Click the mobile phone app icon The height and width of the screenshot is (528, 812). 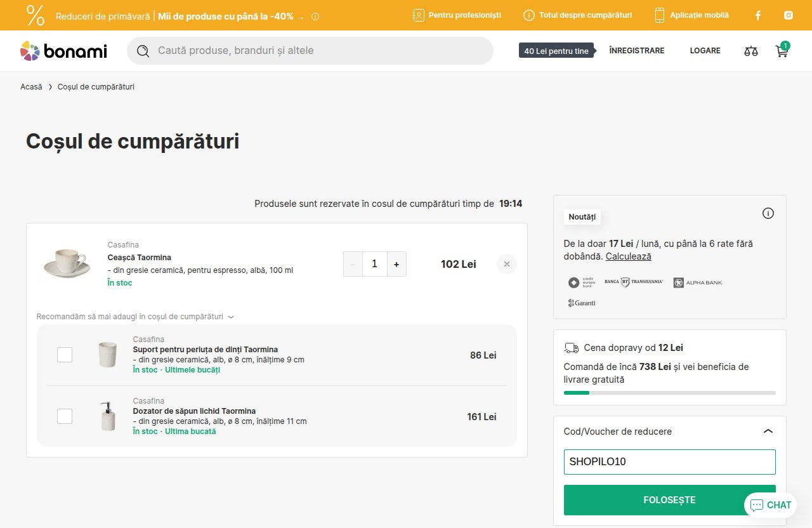(660, 15)
